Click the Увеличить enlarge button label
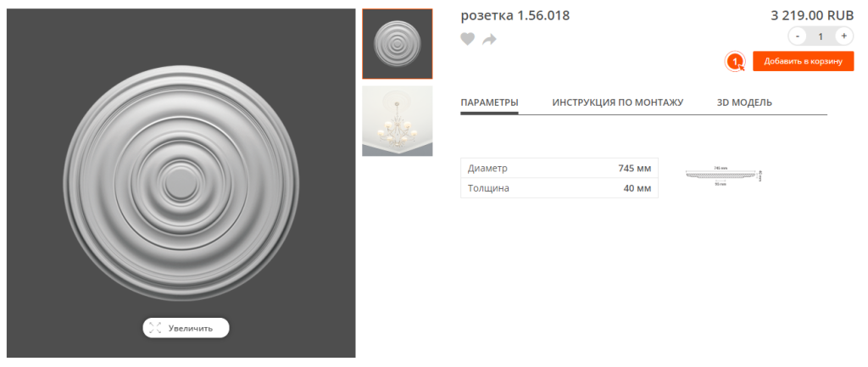Screen dimensions: 868x367 pos(191,328)
